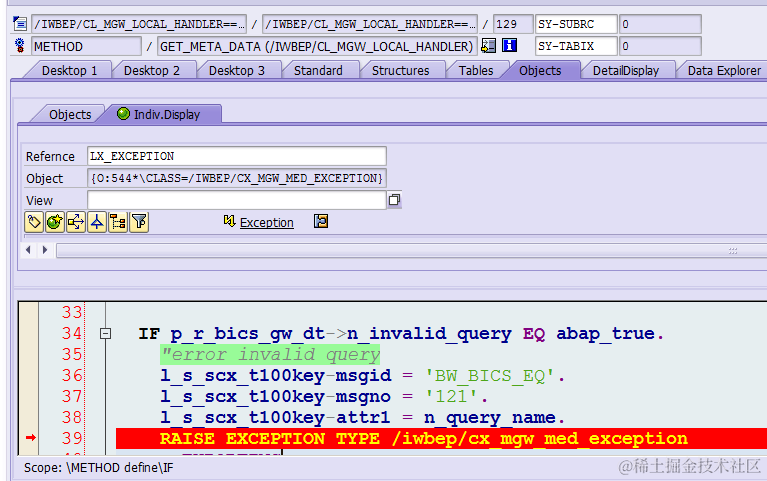The height and width of the screenshot is (481, 767).
Task: Click the line number field showing 129
Action: [513, 24]
